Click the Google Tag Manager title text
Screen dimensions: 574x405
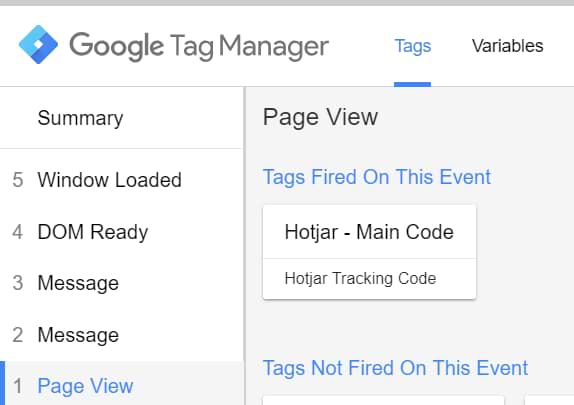click(199, 46)
